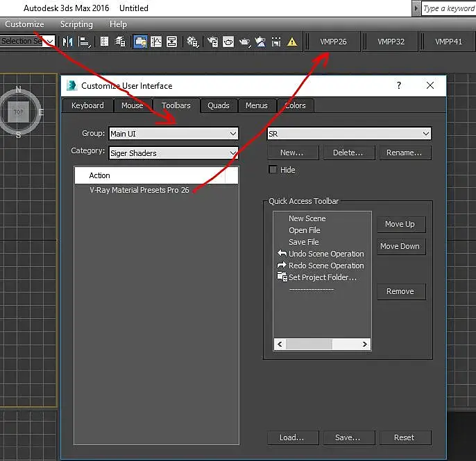Image resolution: width=476 pixels, height=461 pixels.
Task: Open the Group dropdown showing Main UI
Action: [x=173, y=133]
